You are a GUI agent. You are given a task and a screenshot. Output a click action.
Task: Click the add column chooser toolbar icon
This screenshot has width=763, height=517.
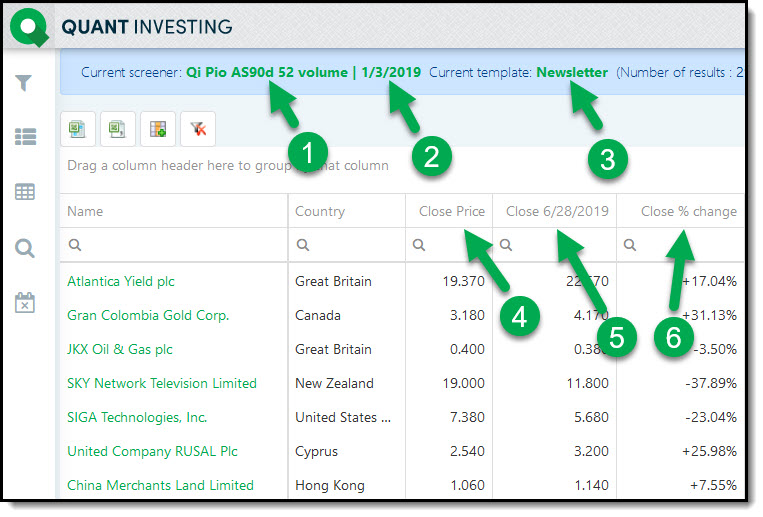158,128
